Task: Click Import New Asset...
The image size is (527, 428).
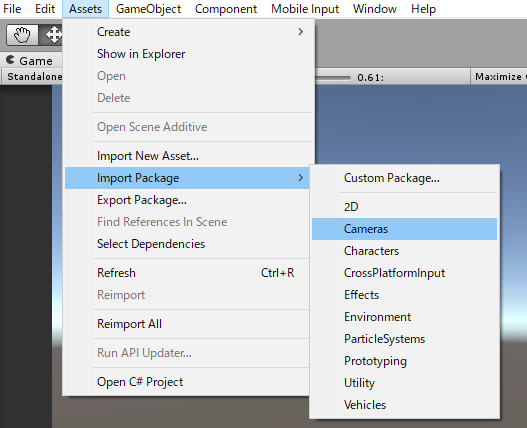Action: click(x=187, y=156)
